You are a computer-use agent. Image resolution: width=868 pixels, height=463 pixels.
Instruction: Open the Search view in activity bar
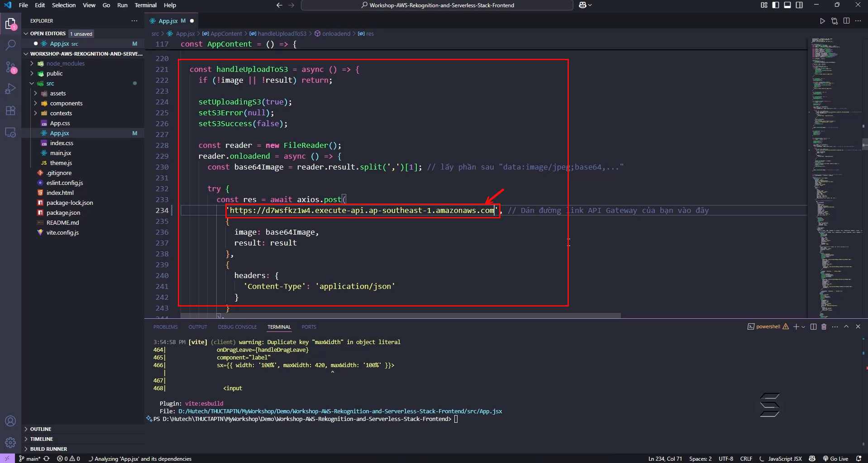(x=10, y=45)
